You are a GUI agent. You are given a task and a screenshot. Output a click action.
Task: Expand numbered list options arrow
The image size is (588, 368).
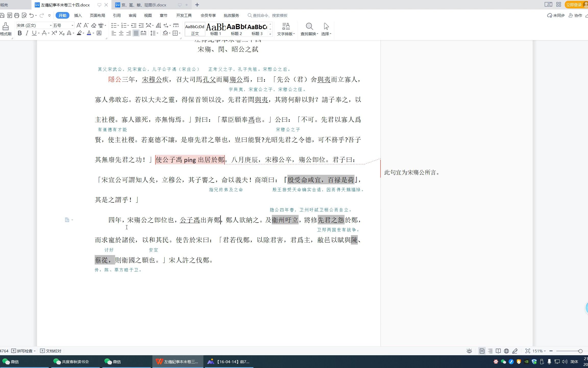[128, 26]
